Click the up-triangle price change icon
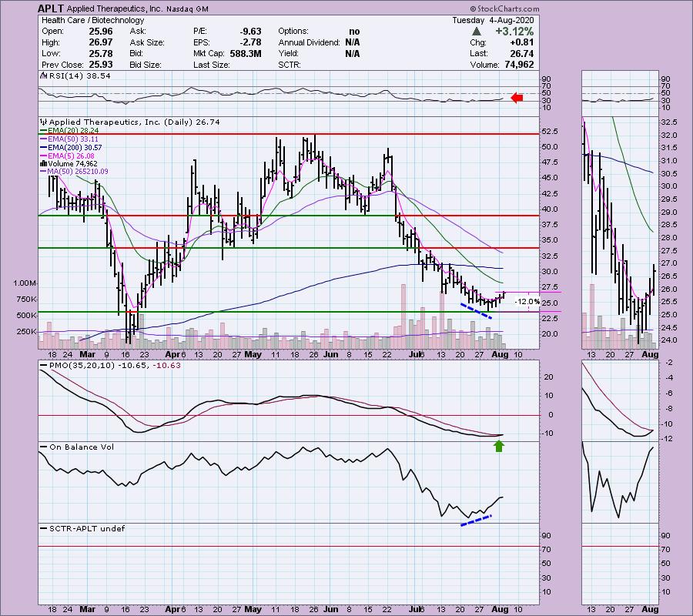 tap(476, 32)
